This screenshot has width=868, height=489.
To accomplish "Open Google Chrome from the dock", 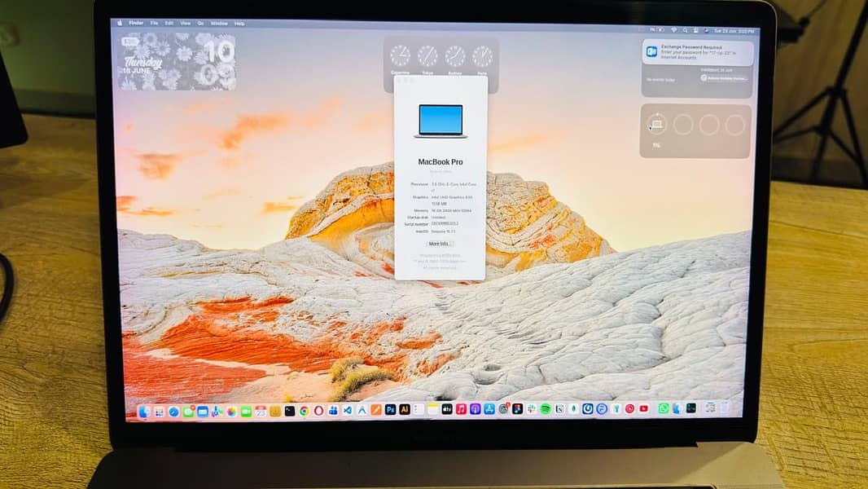I will 304,411.
